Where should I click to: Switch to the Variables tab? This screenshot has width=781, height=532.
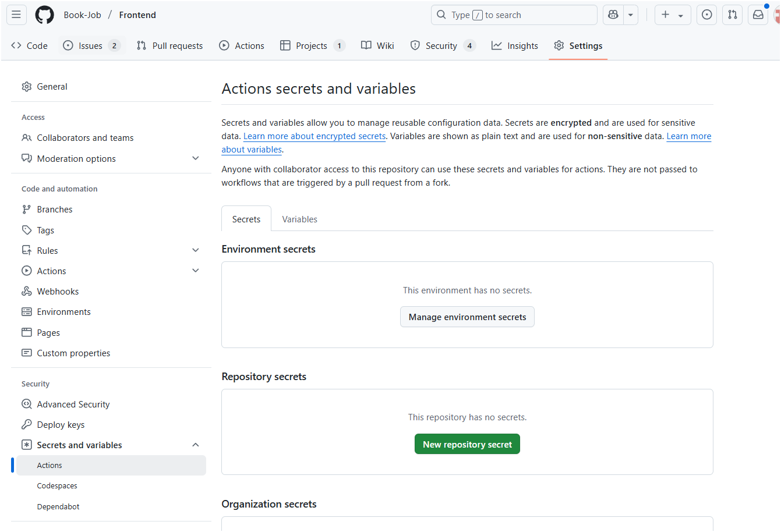[x=299, y=219]
